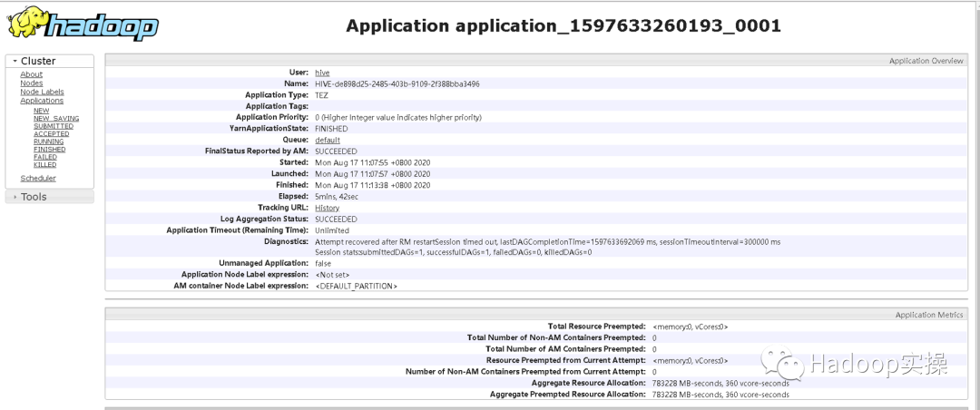Expand the Tools section
Screen dimensions: 980x410
tap(49, 197)
